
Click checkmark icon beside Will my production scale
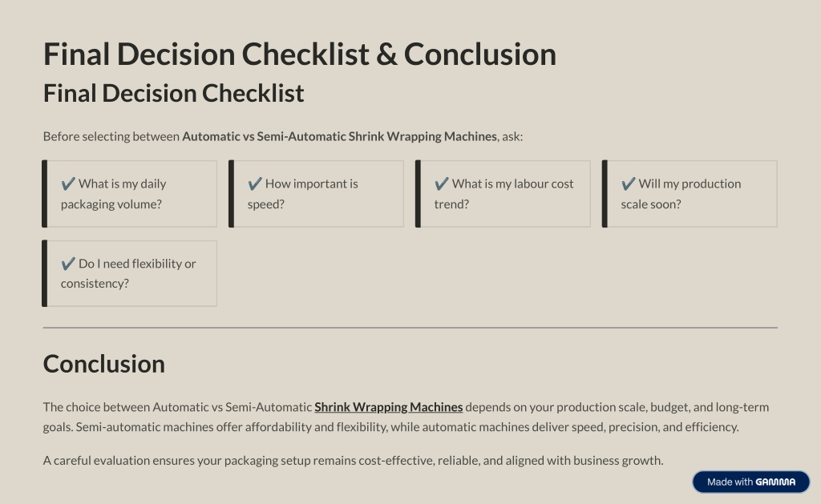tap(629, 183)
